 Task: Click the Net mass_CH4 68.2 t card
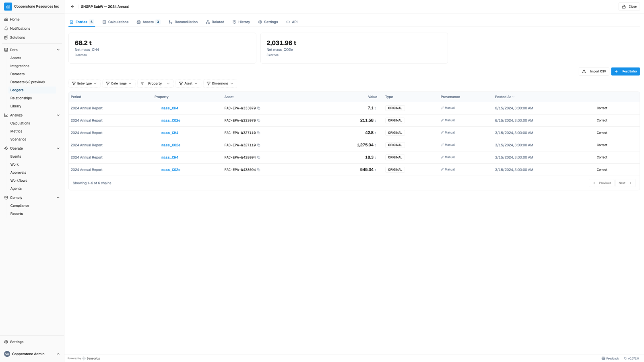[x=162, y=48]
